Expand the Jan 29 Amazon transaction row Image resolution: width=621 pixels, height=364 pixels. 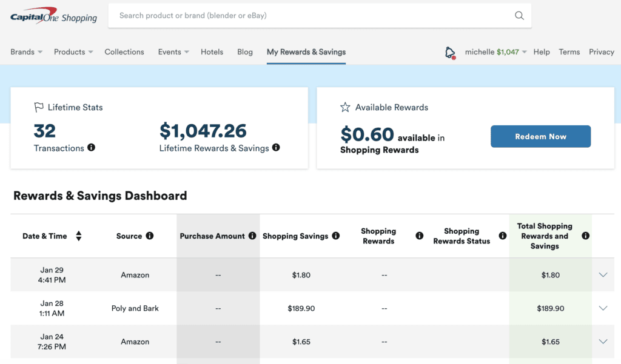603,274
